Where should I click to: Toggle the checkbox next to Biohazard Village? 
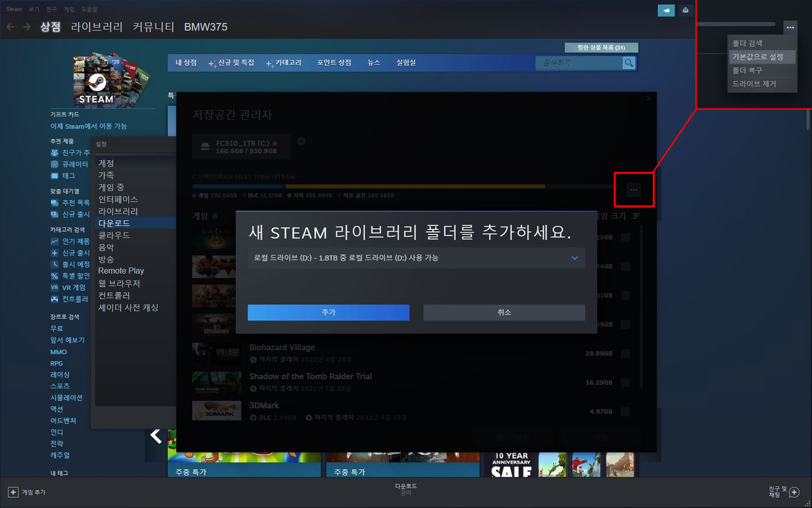[625, 353]
